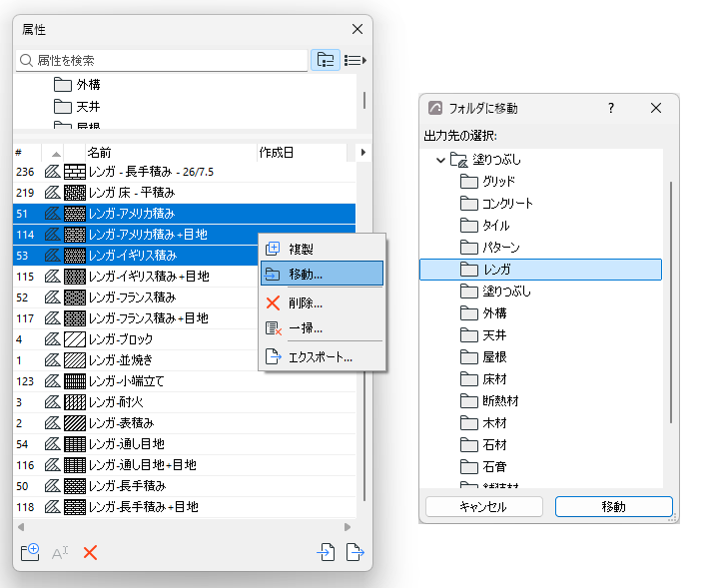
Task: Select the レンガ folder as destination
Action: pos(540,270)
